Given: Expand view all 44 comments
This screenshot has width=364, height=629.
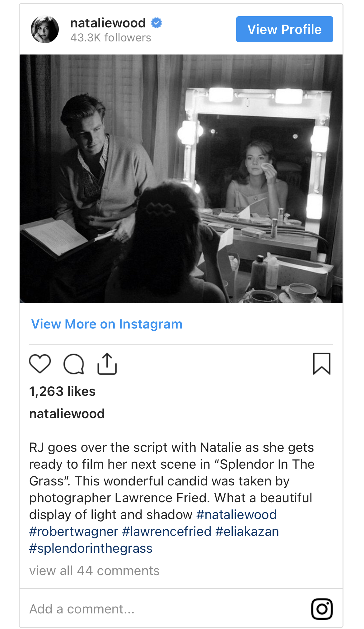Looking at the screenshot, I should 94,571.
